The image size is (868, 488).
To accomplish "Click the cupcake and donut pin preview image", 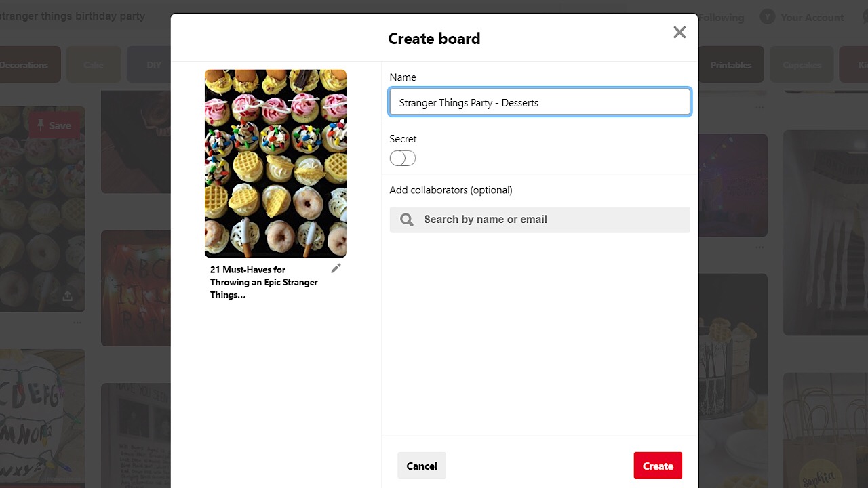I will (275, 163).
